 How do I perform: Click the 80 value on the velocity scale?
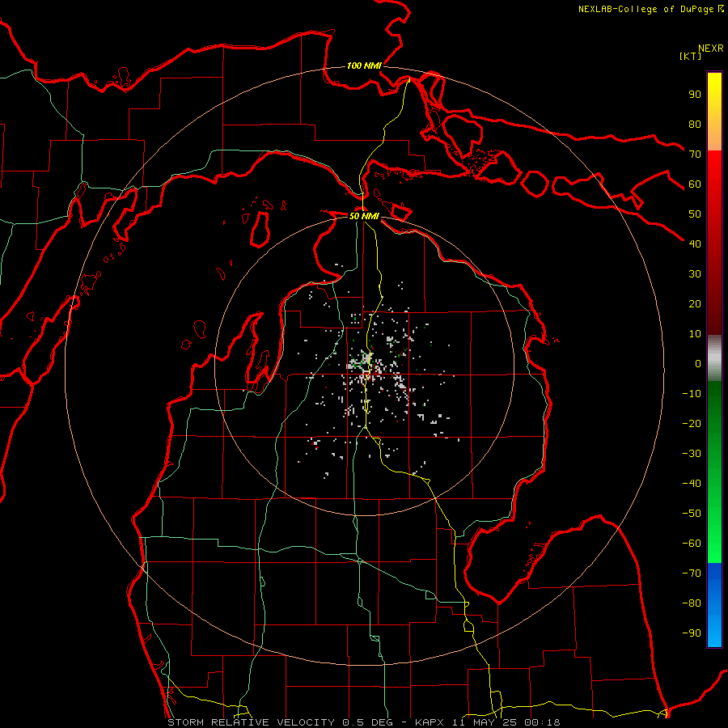(695, 124)
